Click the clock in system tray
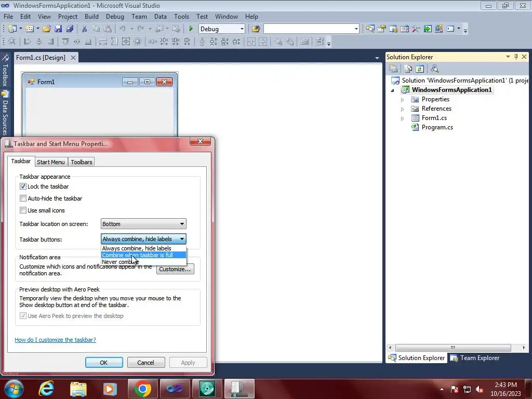The height and width of the screenshot is (399, 532). (506, 389)
